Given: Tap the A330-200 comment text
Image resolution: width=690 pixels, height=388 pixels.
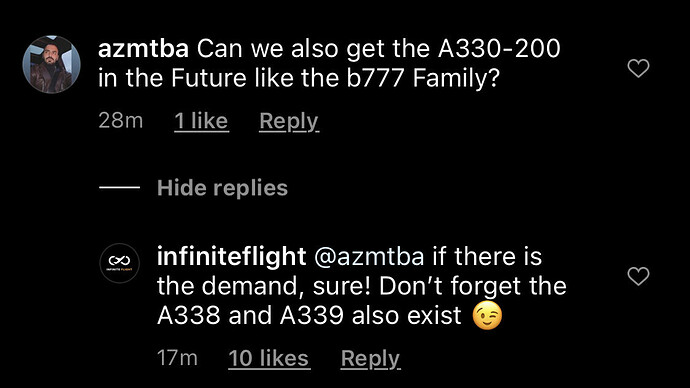Looking at the screenshot, I should 499,48.
